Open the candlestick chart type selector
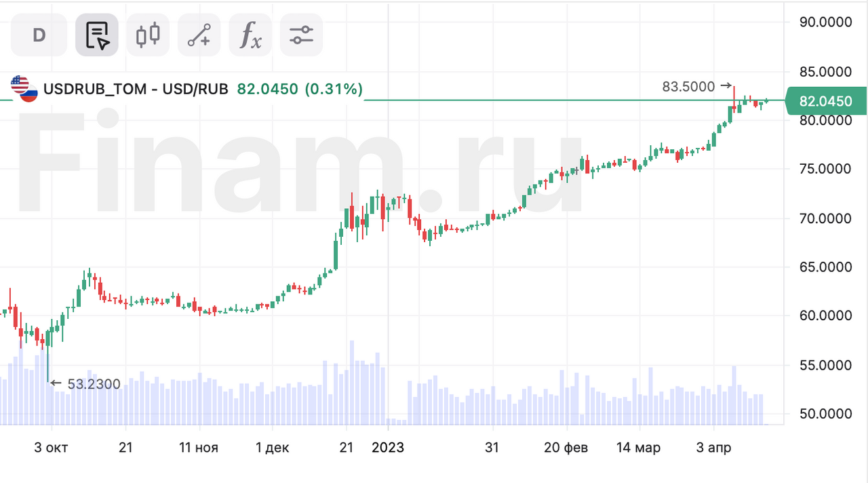Screen dimensions: 868x483 click(x=148, y=35)
